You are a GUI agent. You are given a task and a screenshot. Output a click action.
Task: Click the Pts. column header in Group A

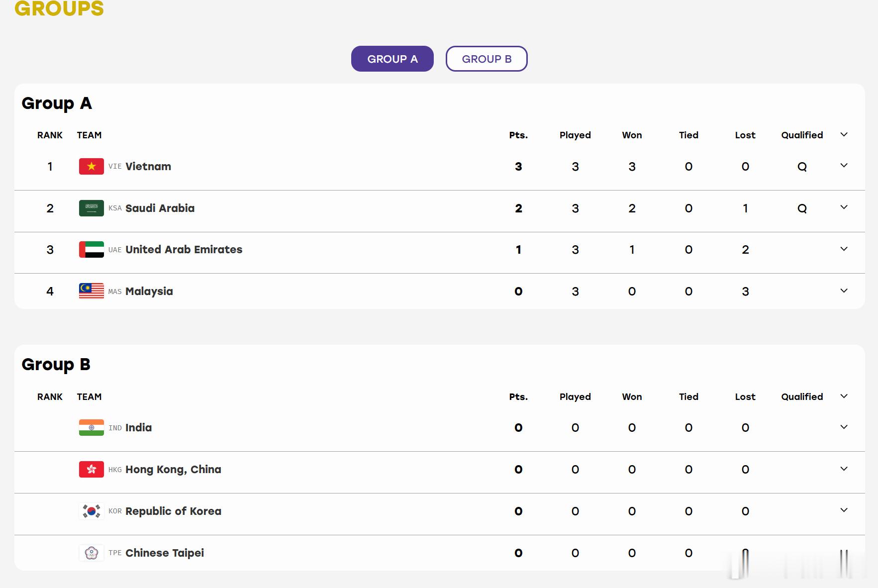[518, 135]
